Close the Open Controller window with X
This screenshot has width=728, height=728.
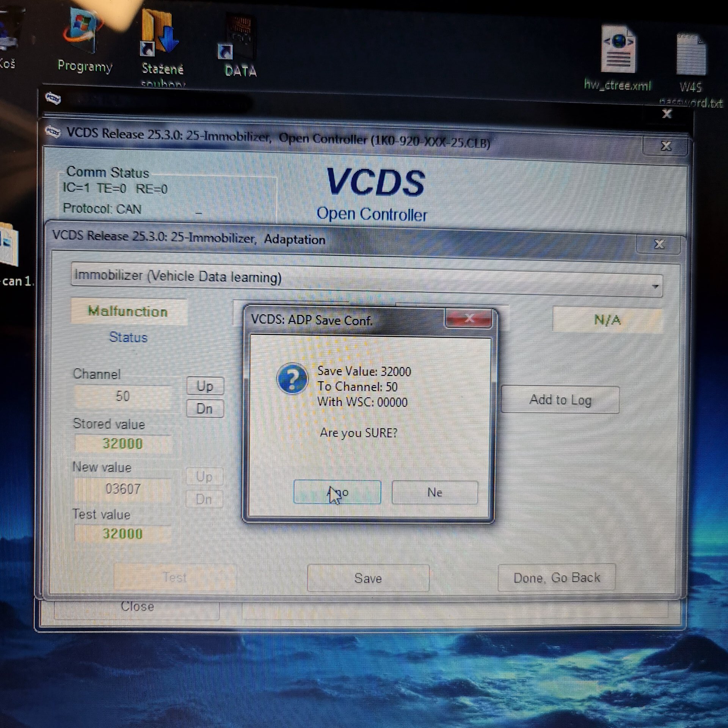[x=665, y=146]
